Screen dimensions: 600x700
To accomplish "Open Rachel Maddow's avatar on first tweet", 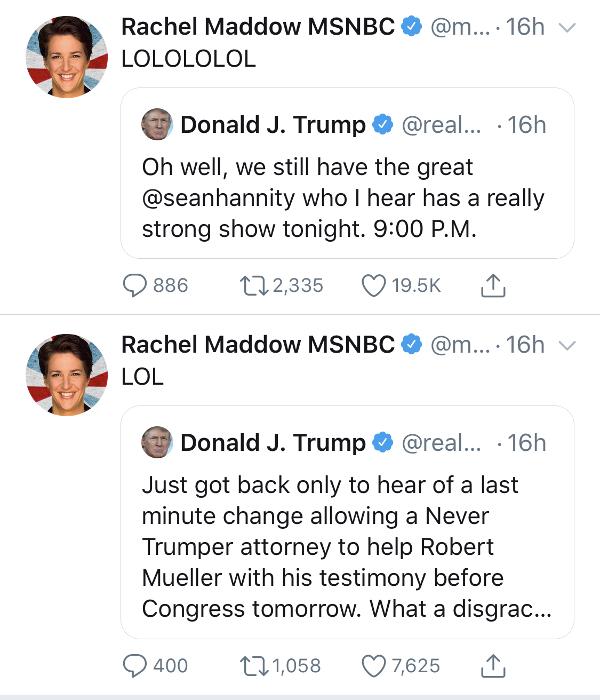I will click(67, 57).
